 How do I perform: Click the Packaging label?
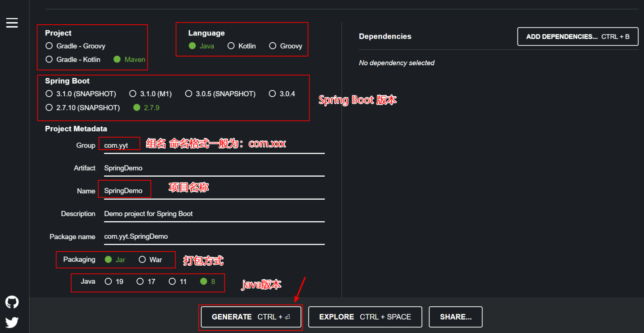[x=79, y=259]
